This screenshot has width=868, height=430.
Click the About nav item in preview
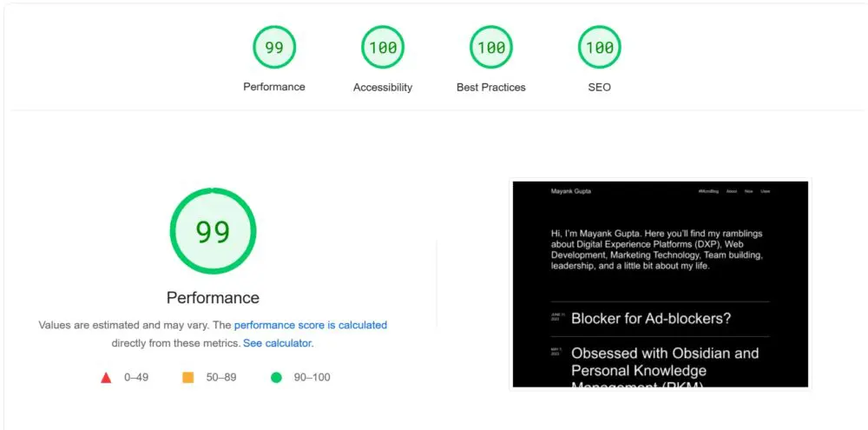coord(731,191)
